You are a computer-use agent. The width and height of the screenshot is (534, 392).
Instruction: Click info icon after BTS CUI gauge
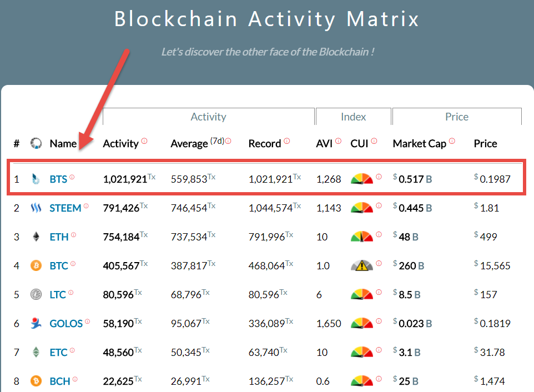379,177
